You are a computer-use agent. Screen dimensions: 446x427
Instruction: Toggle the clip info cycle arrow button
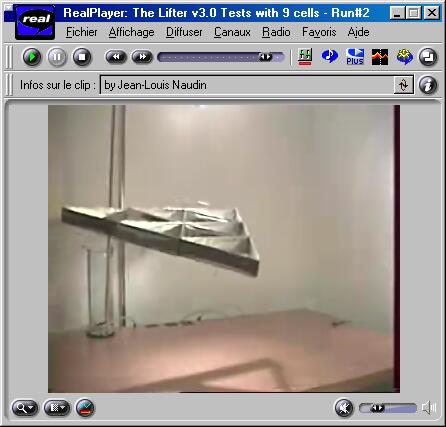click(x=403, y=85)
